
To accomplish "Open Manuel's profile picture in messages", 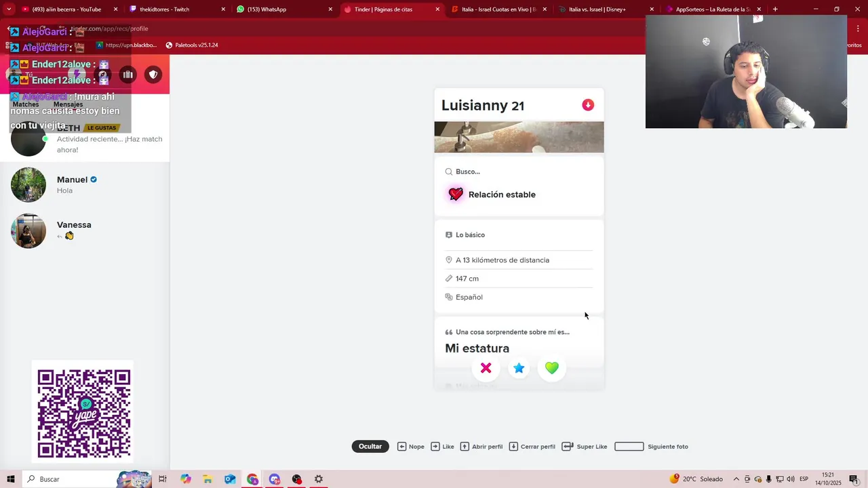I will pyautogui.click(x=28, y=184).
